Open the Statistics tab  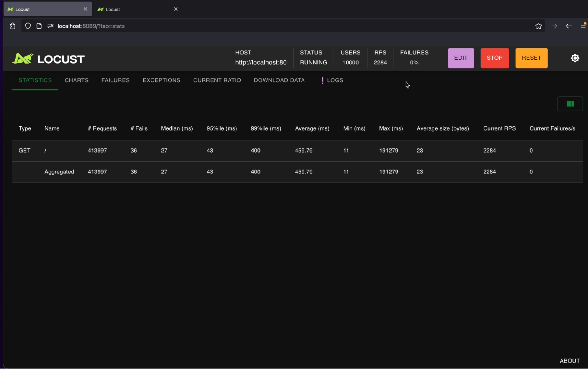(35, 80)
